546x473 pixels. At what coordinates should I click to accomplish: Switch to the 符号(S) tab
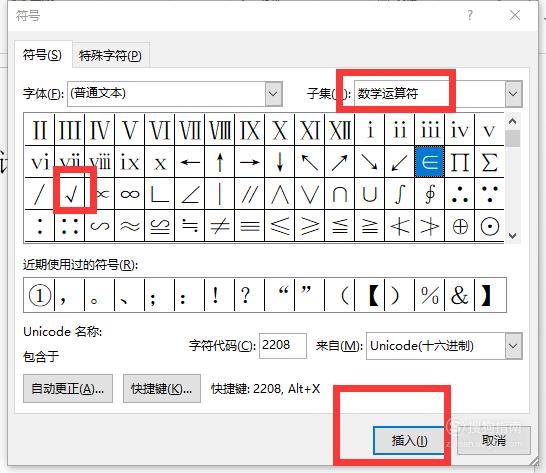point(42,55)
